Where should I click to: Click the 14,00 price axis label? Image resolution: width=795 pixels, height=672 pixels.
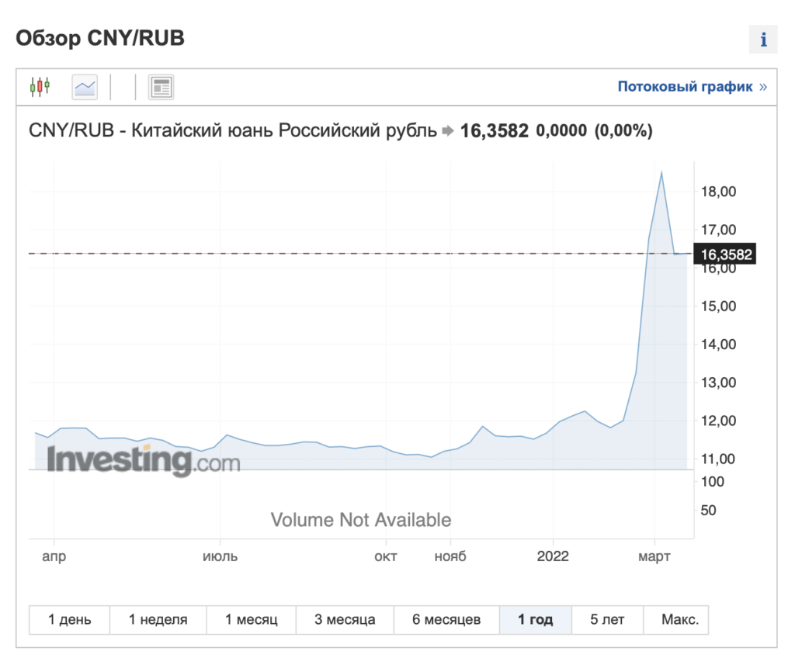coord(718,345)
